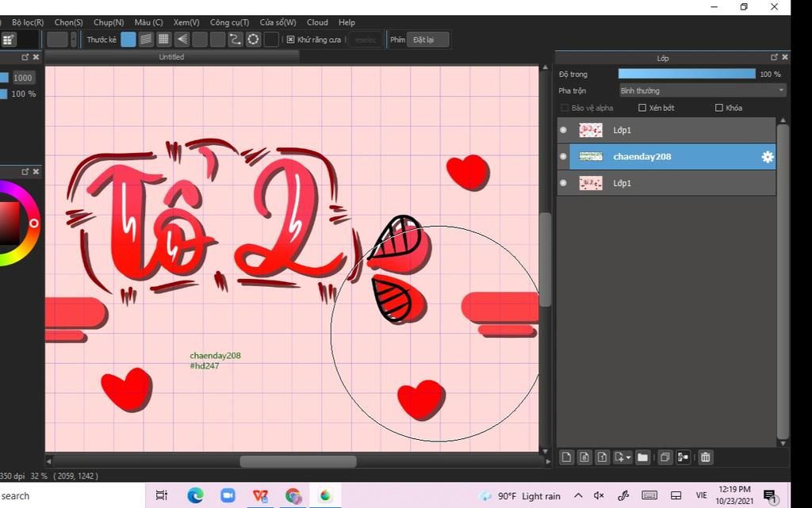This screenshot has width=812, height=508.
Task: Toggle Khử răng cưa anti-aliasing checkbox
Action: [x=290, y=40]
